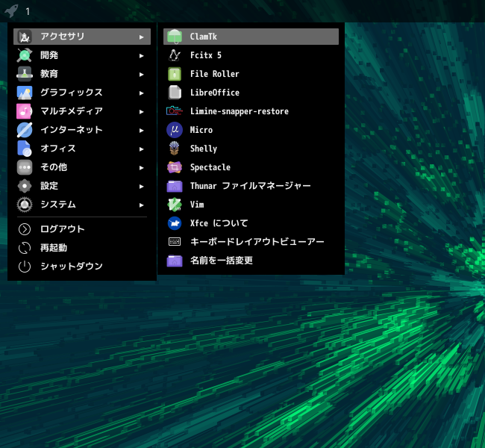Screen dimensions: 485x448
Task: Expand the 開発 submenu arrow
Action: (141, 56)
